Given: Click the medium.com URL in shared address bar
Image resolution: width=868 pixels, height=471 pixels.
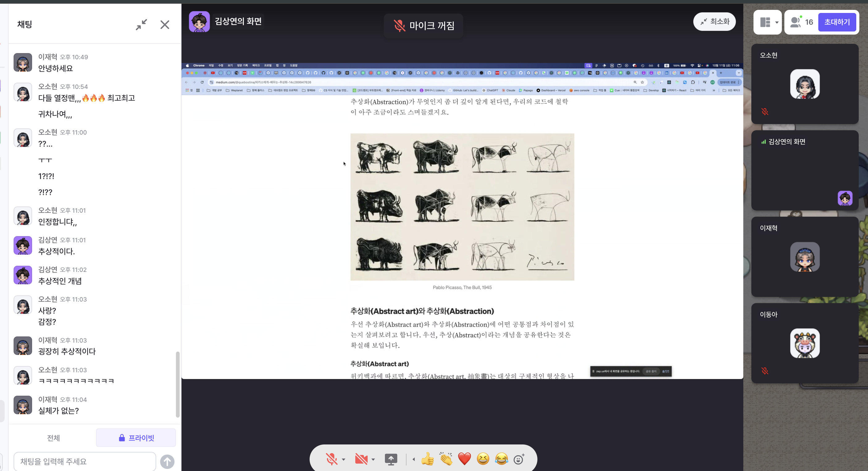Looking at the screenshot, I should [x=264, y=82].
